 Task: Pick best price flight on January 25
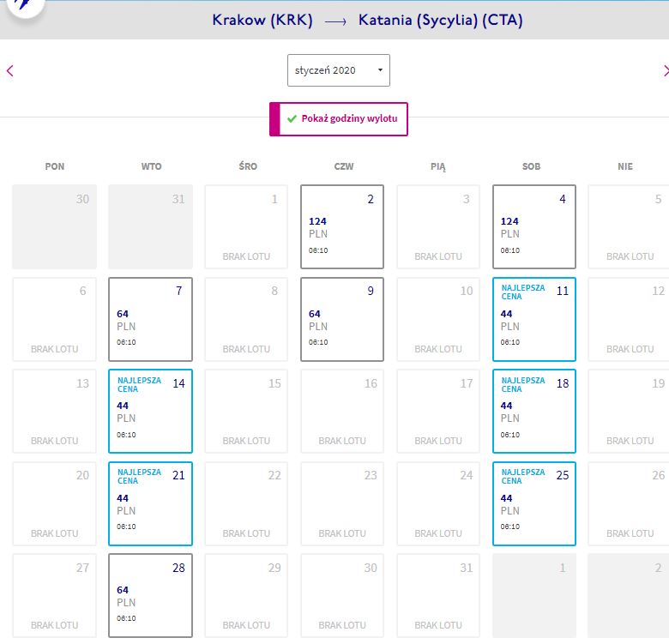(534, 503)
